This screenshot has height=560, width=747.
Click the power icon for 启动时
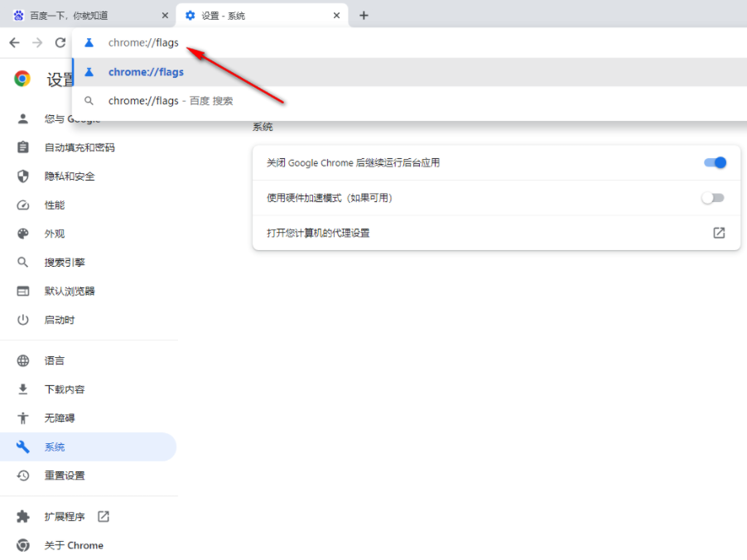23,320
